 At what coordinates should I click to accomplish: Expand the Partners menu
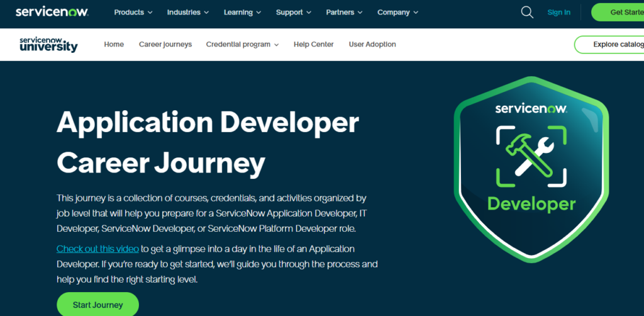click(x=344, y=12)
